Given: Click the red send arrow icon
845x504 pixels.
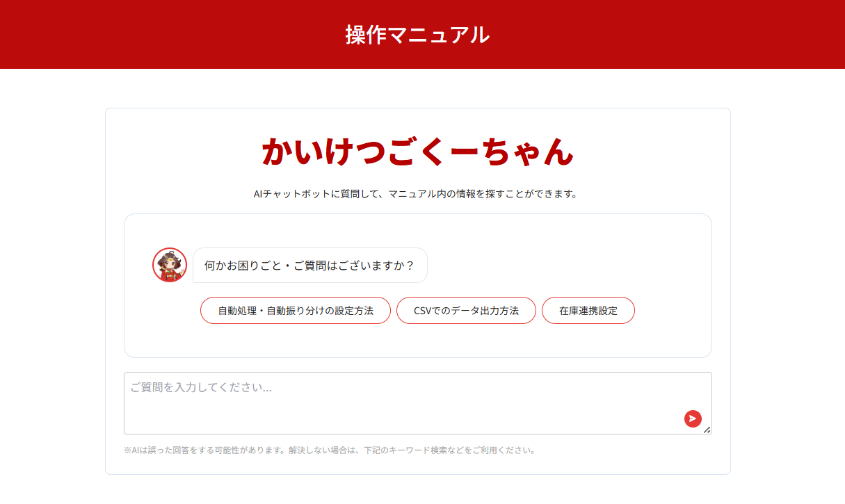Looking at the screenshot, I should pos(693,418).
